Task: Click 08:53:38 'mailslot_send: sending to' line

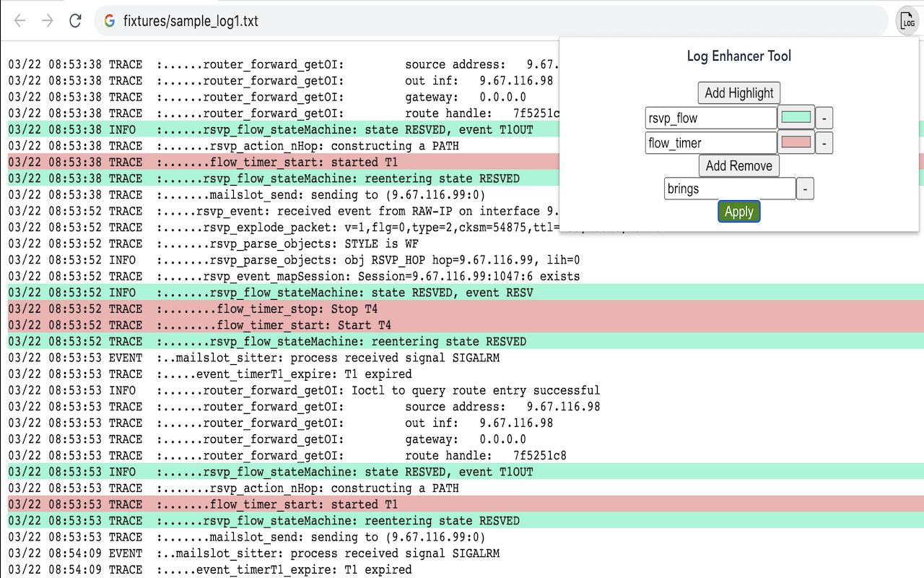Action: point(247,194)
